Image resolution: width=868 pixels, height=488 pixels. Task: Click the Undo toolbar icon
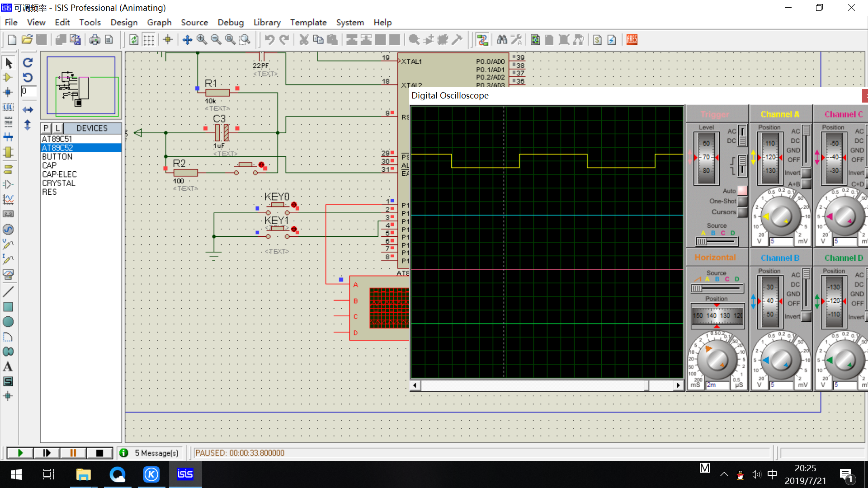(x=270, y=40)
